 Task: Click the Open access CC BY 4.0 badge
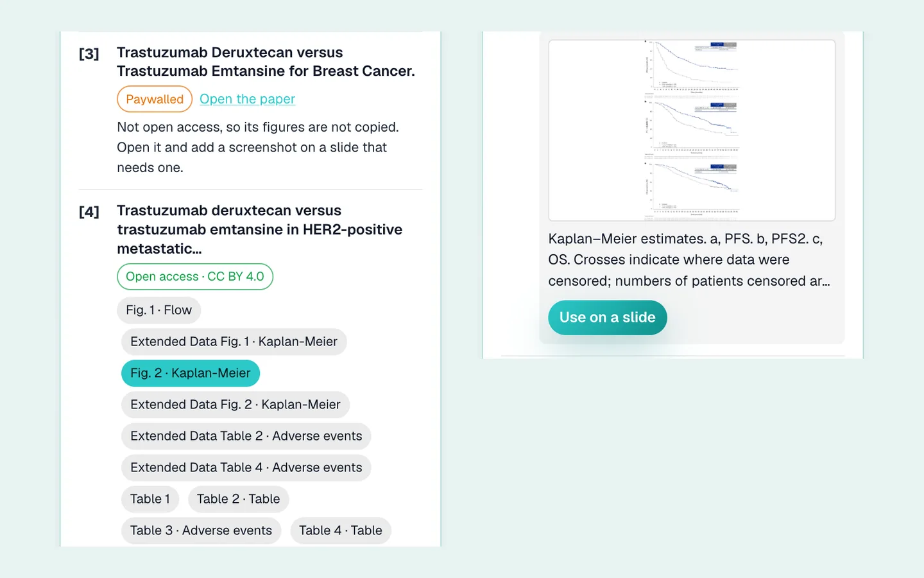(x=195, y=276)
